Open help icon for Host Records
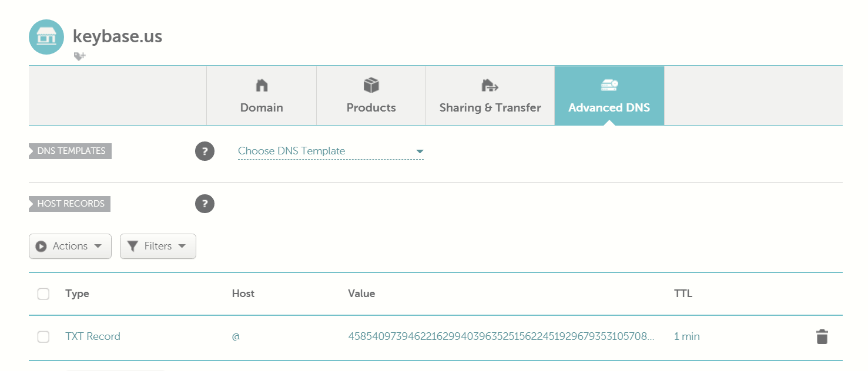The height and width of the screenshot is (371, 868). tap(205, 204)
